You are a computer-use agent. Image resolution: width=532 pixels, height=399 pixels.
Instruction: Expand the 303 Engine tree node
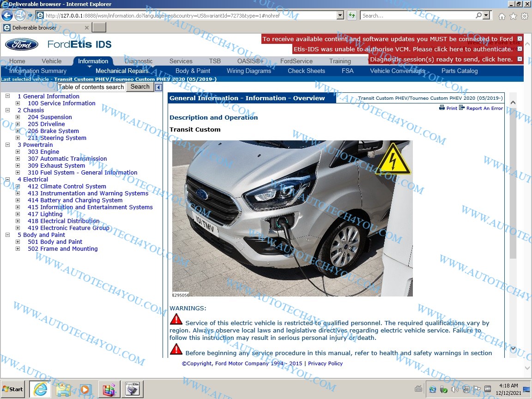tap(18, 152)
